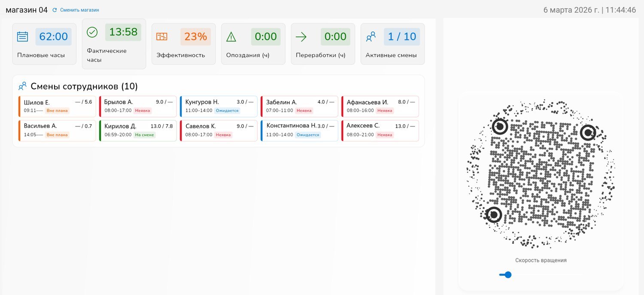The image size is (644, 295).
Task: Click the arrow icon for Переработки
Action: 301,37
